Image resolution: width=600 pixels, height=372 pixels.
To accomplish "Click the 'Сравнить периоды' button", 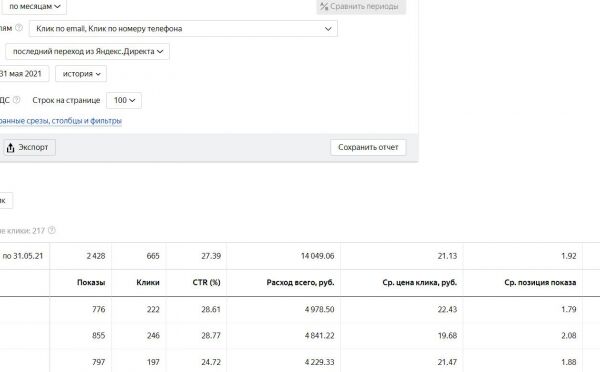I will 361,7.
